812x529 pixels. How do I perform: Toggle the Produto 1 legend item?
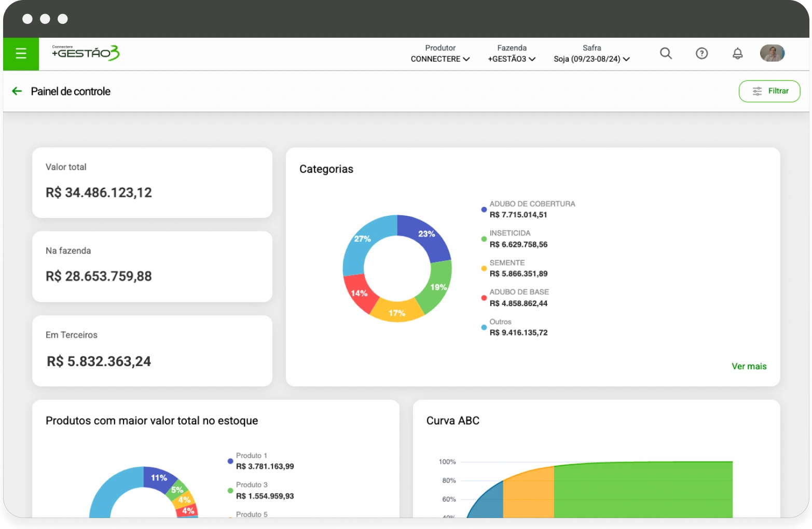(251, 456)
